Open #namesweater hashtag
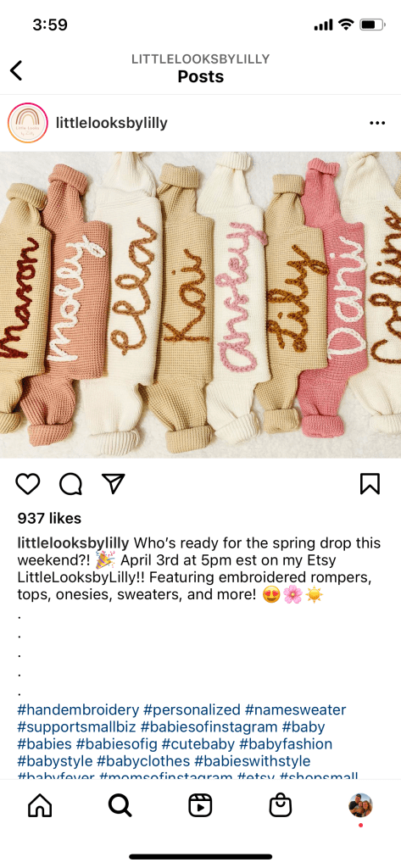The height and width of the screenshot is (868, 401). click(x=295, y=709)
